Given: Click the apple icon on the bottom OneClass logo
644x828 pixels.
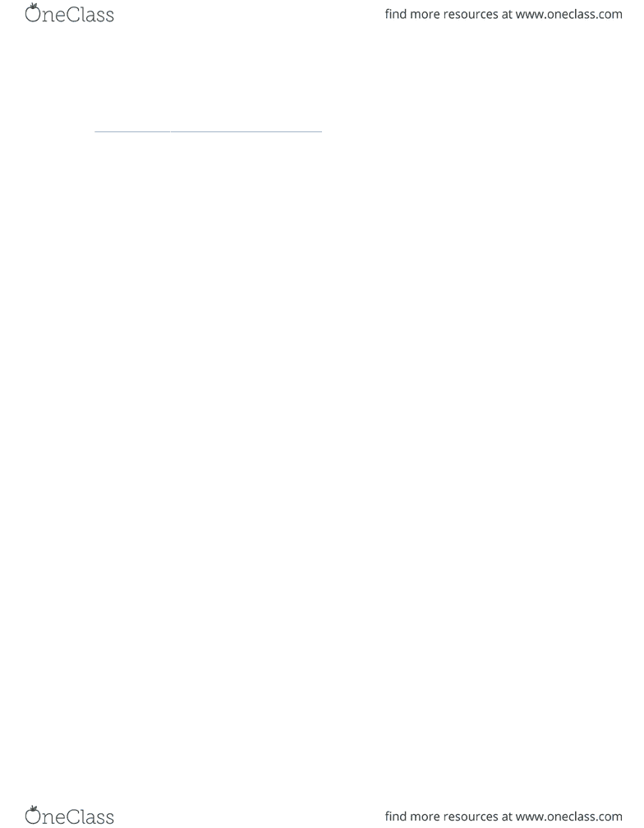Looking at the screenshot, I should (33, 815).
